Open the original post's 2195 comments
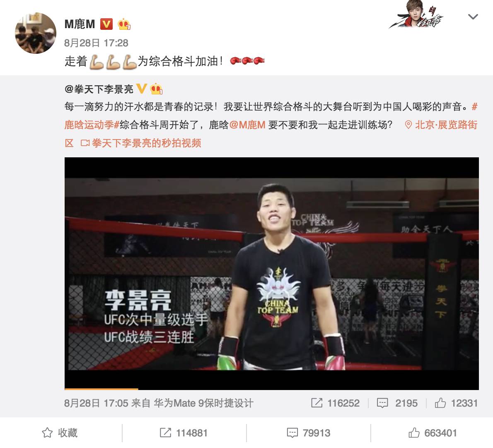Screen dimensions: 493x448 tap(397, 403)
